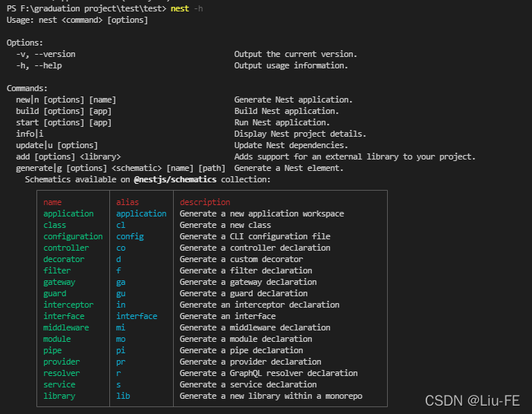Click 'Generate a CLI configuration file' description
Viewport: 532px width, 414px height.
(x=255, y=236)
